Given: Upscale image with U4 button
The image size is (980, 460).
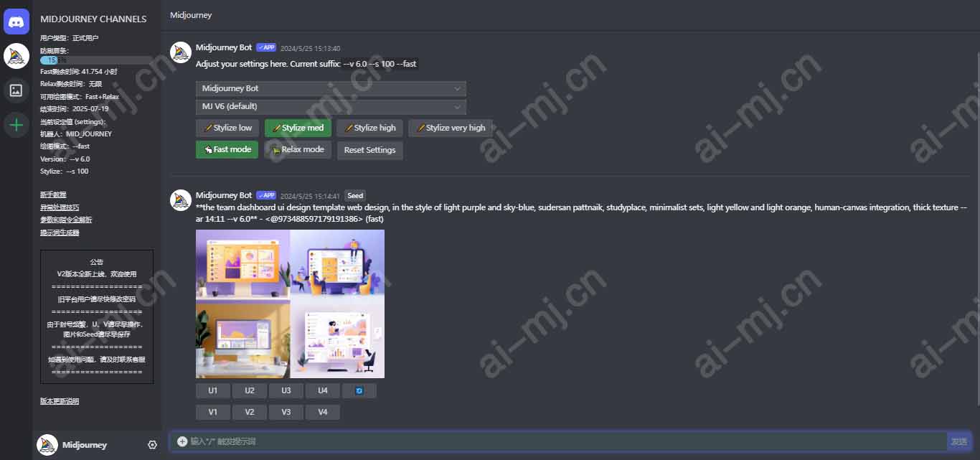Looking at the screenshot, I should click(322, 390).
